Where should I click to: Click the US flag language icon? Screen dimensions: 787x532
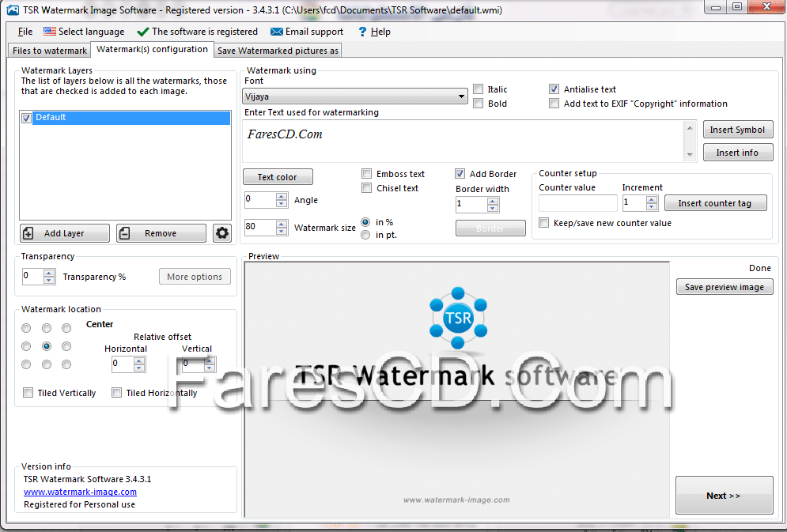point(50,32)
